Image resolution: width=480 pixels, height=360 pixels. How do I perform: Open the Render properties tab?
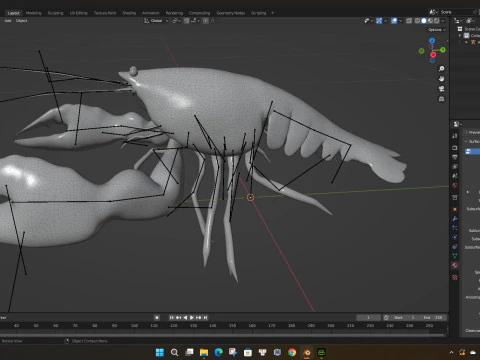click(x=455, y=147)
